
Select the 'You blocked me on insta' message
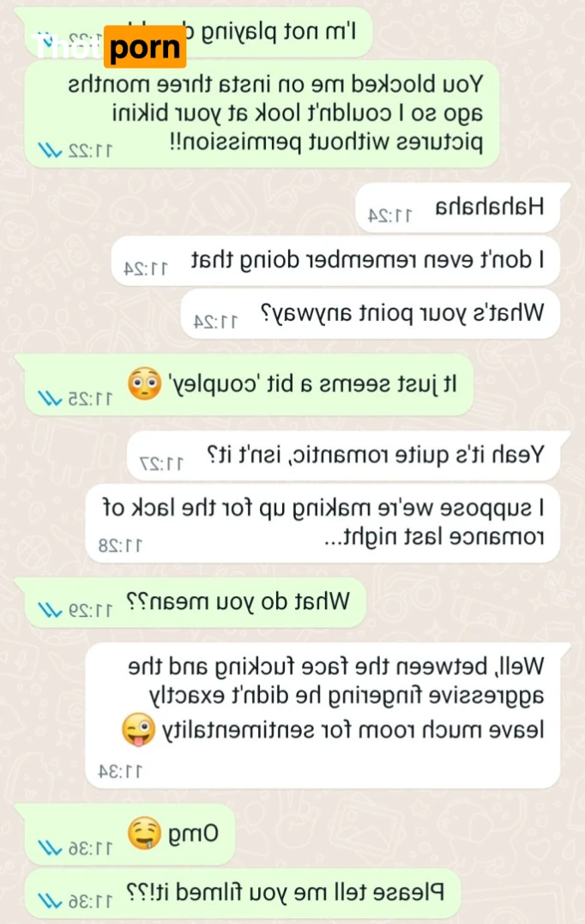click(262, 114)
